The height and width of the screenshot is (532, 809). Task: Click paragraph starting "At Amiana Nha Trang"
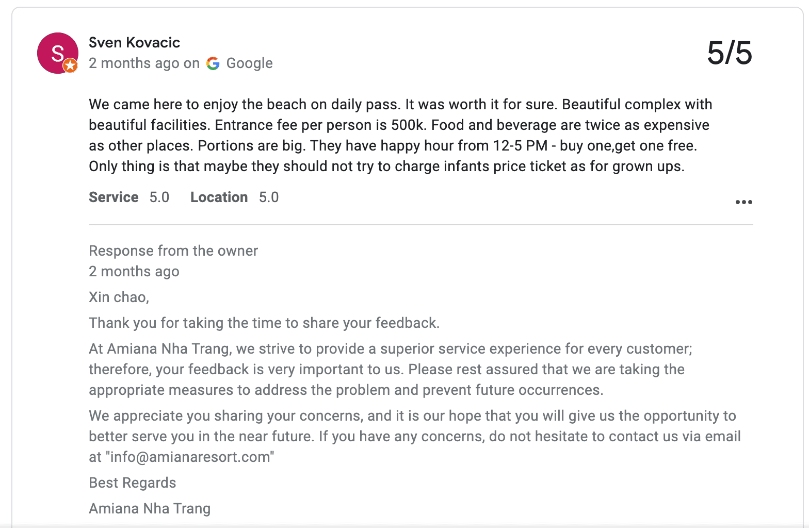pyautogui.click(x=390, y=370)
